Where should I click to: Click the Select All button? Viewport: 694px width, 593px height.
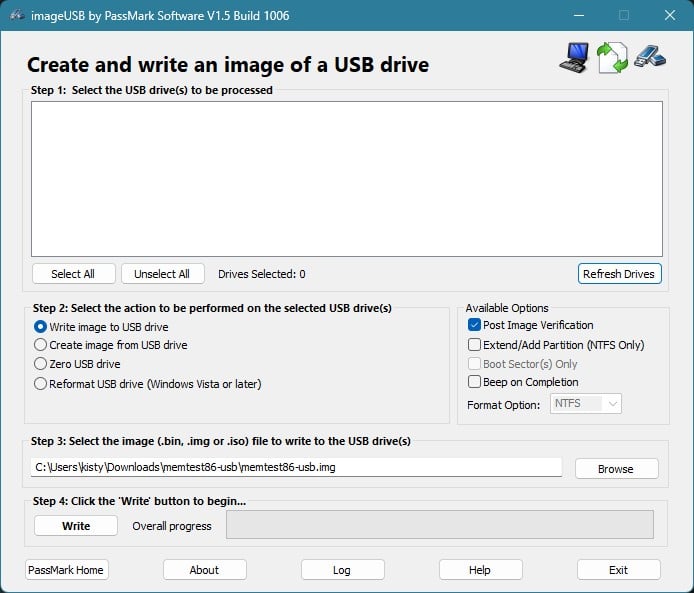click(73, 274)
